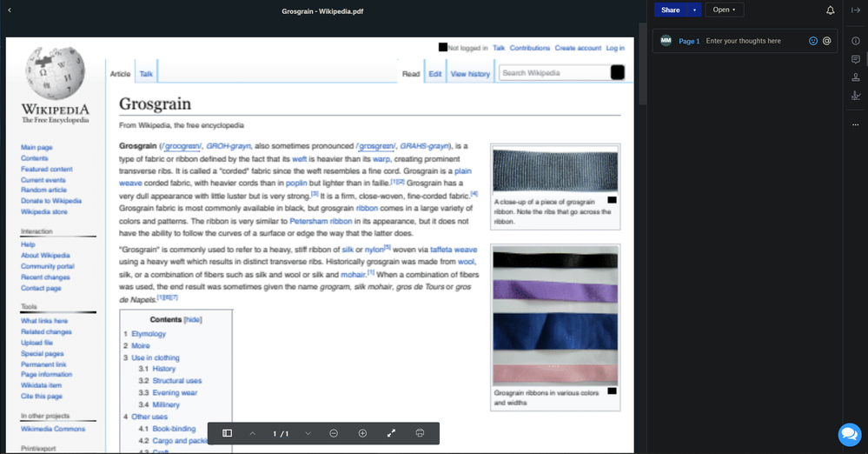Print the PDF using the printer icon
Viewport: 868px width, 454px height.
(x=420, y=433)
